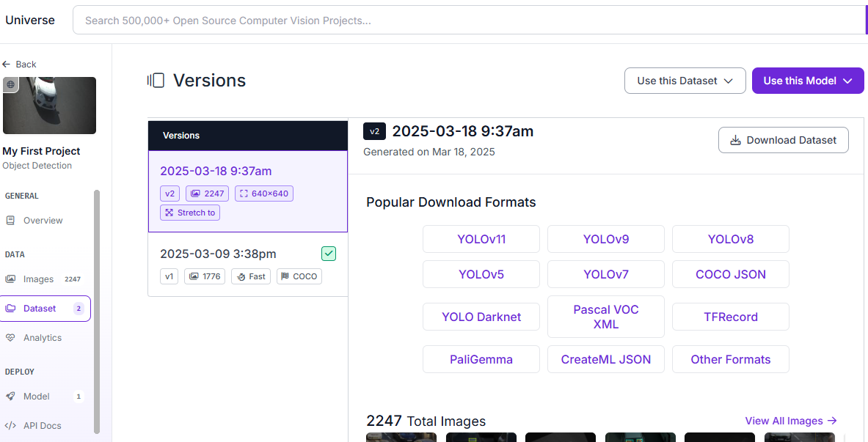Viewport: 868px width, 442px height.
Task: Open the Overview page
Action: (x=43, y=220)
